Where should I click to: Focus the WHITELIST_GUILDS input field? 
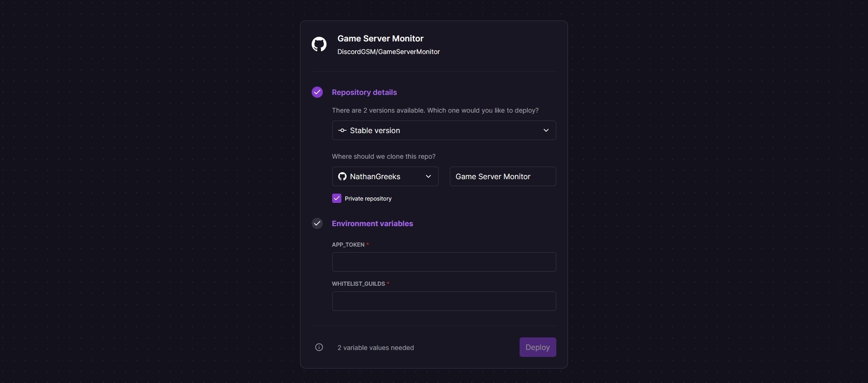point(444,301)
